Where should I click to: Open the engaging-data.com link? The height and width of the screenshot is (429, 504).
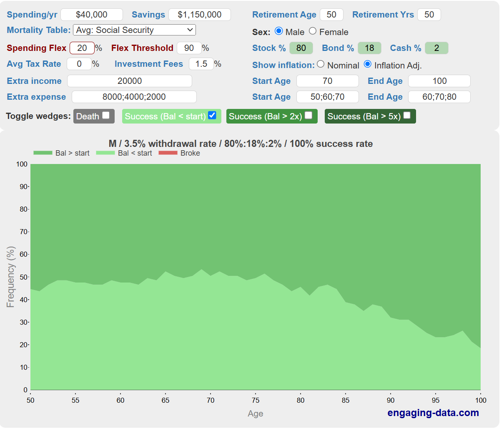coord(433,413)
